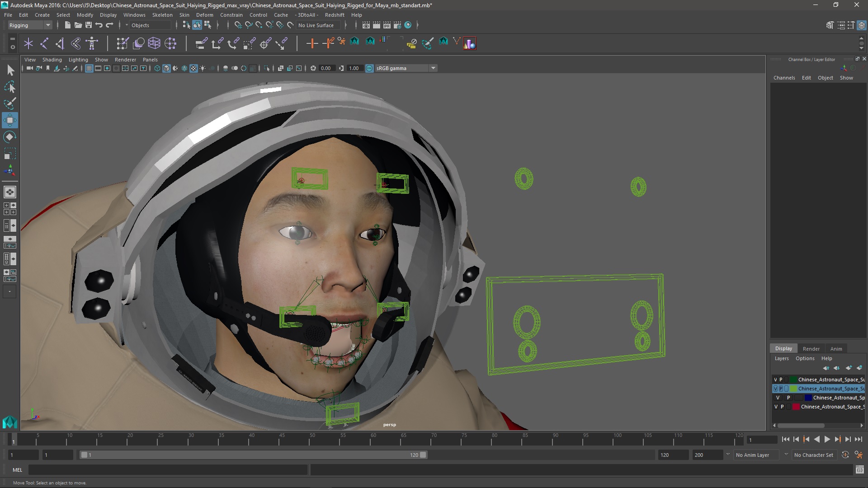Image resolution: width=868 pixels, height=488 pixels.
Task: Toggle visibility of highlighted light green layer
Action: [x=775, y=389]
